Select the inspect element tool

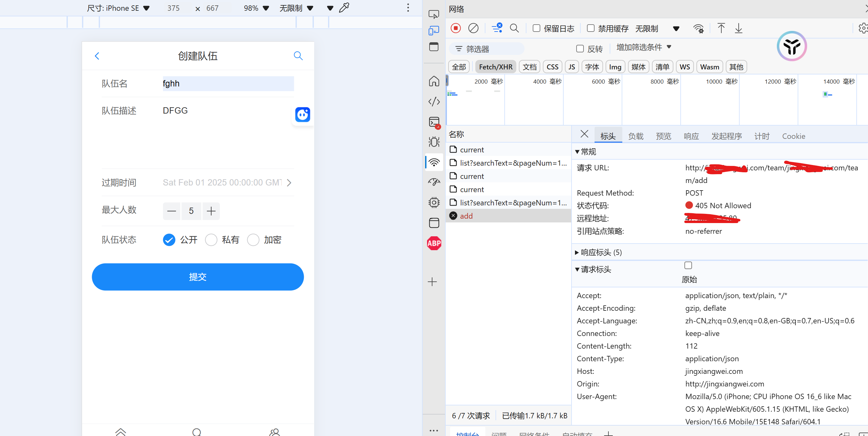pos(434,14)
